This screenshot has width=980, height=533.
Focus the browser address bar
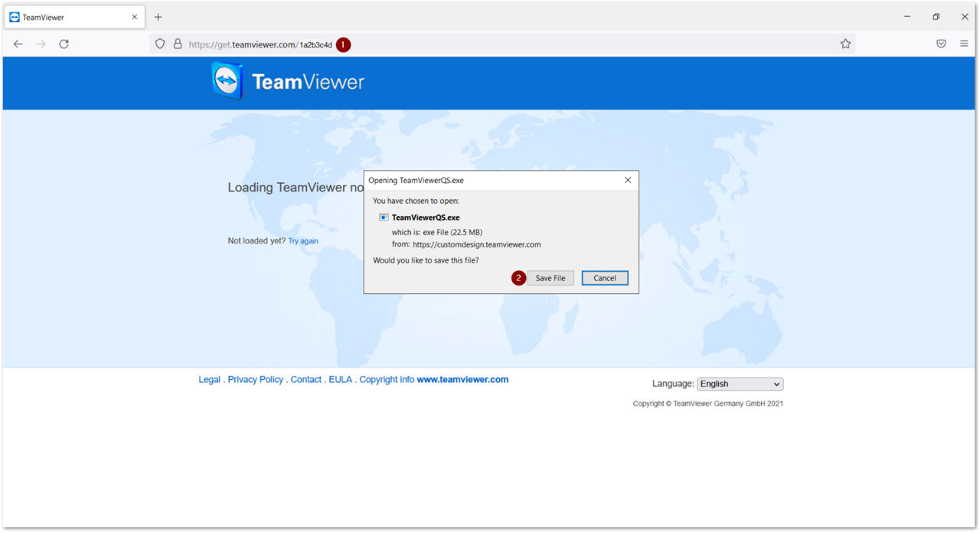tap(502, 44)
